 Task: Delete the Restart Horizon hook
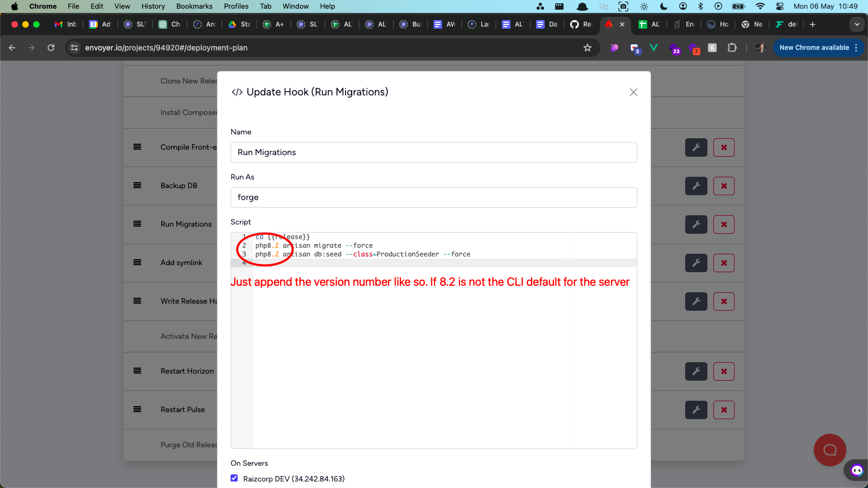(724, 371)
